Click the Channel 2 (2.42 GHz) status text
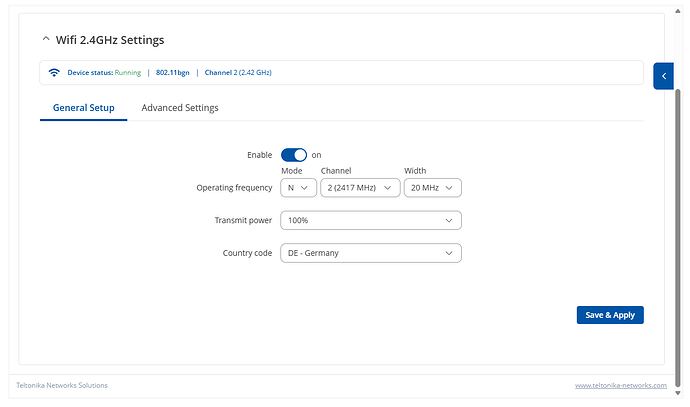 click(238, 73)
